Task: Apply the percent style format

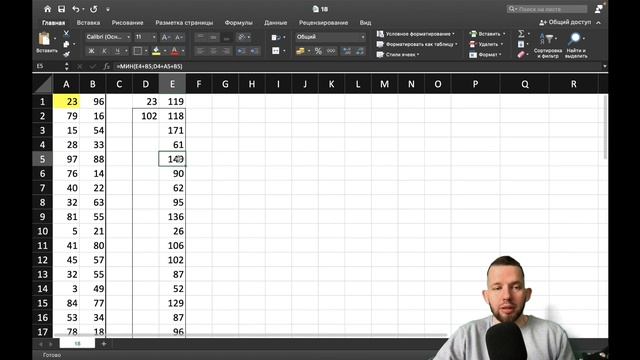Action: tap(318, 51)
